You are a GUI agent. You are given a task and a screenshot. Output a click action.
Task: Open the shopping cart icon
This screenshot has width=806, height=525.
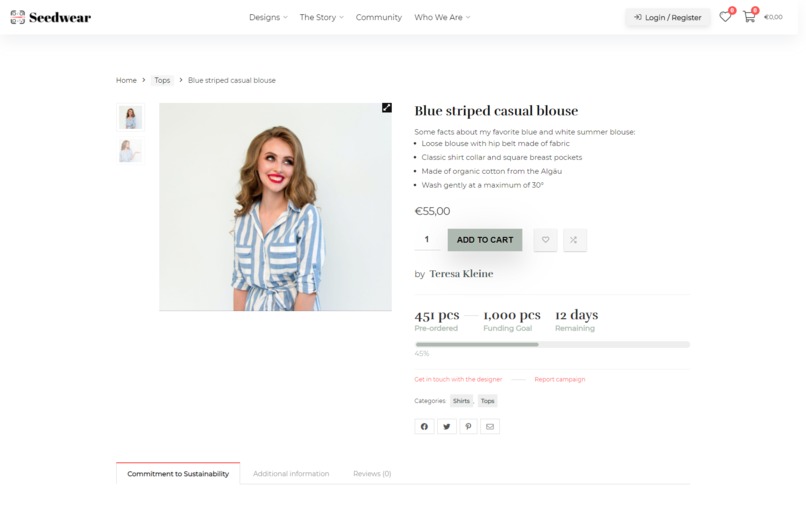(749, 17)
